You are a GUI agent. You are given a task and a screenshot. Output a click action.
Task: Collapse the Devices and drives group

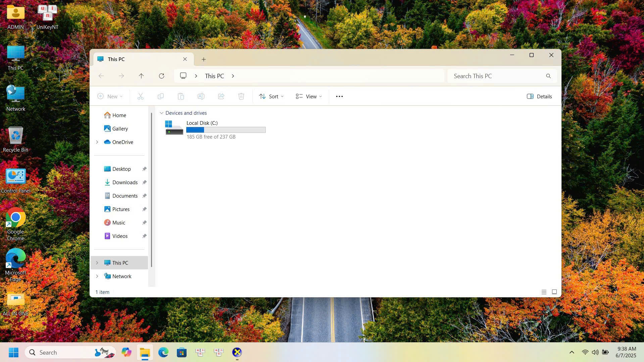[x=161, y=113]
